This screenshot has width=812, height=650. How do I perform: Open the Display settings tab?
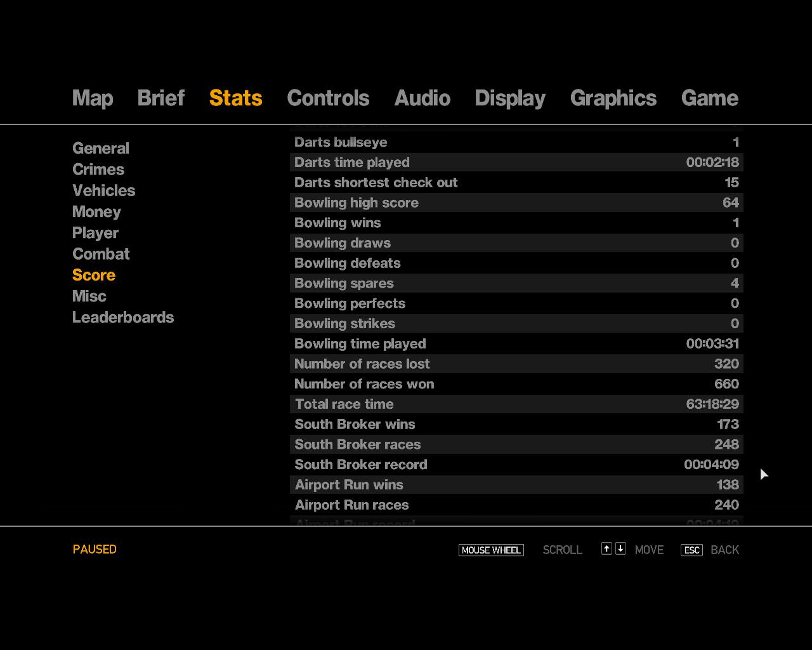tap(509, 98)
